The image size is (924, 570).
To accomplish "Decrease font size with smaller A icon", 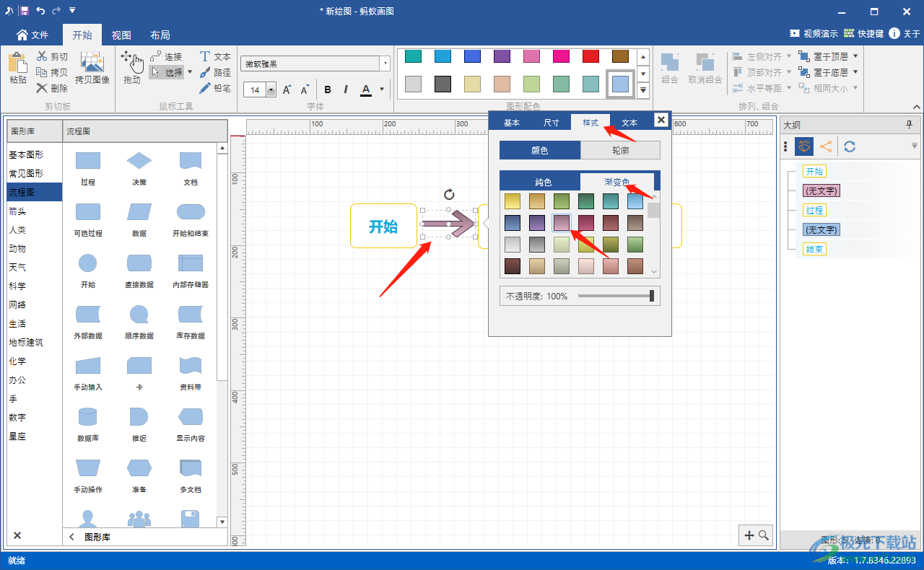I will 305,89.
